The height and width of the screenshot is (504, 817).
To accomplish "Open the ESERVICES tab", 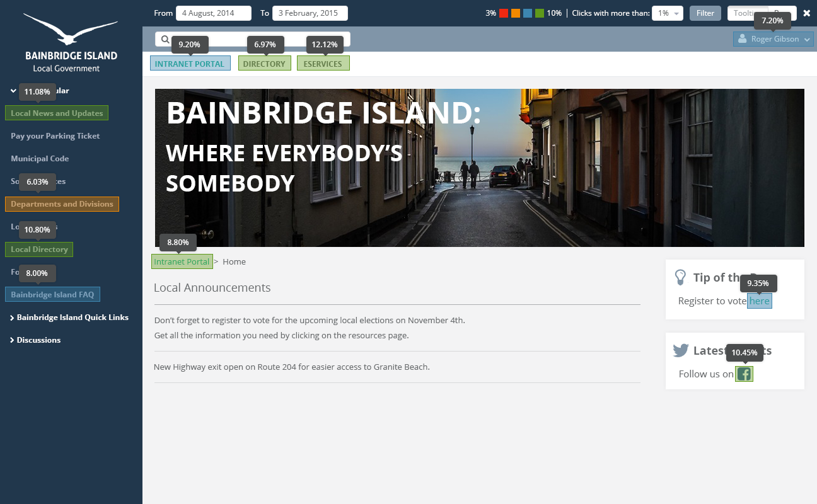I will 323,64.
